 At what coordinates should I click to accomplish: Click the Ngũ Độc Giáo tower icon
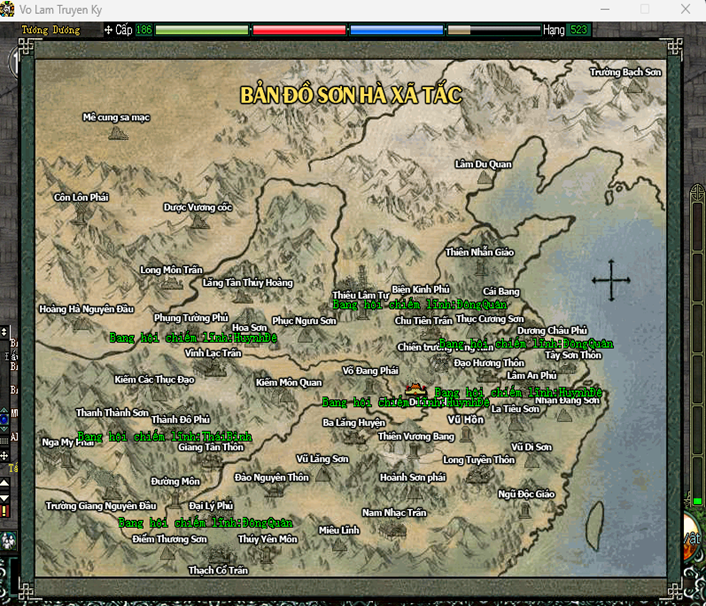click(x=524, y=510)
